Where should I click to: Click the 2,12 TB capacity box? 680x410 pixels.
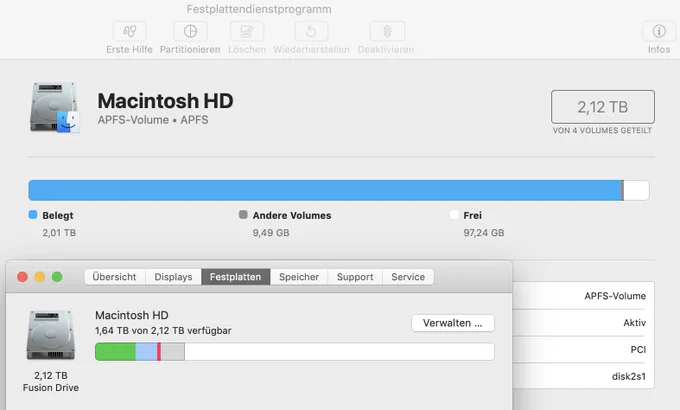[603, 107]
